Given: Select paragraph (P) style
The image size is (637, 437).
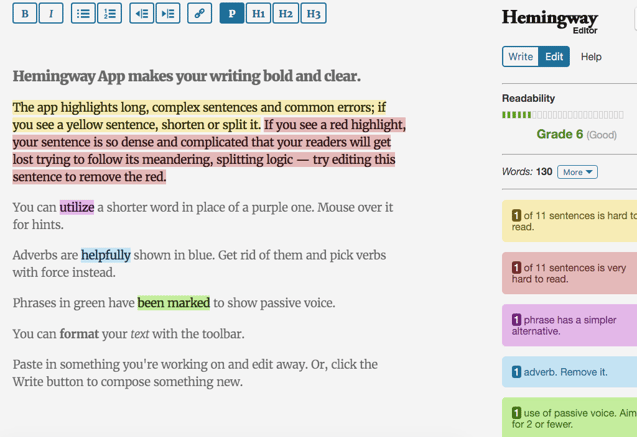Looking at the screenshot, I should pos(232,14).
